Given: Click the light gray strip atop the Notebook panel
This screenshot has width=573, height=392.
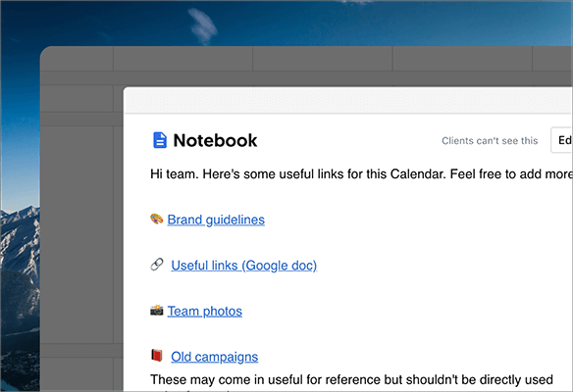Looking at the screenshot, I should (348, 101).
